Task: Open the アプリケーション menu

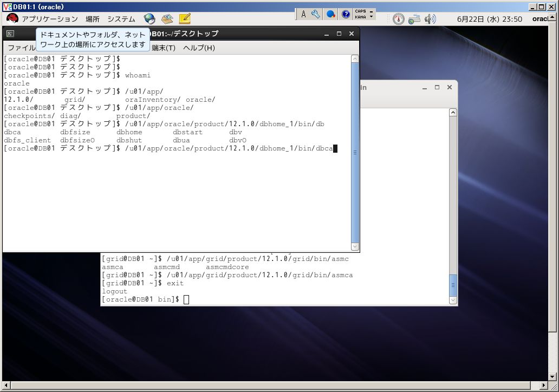Action: (50, 19)
